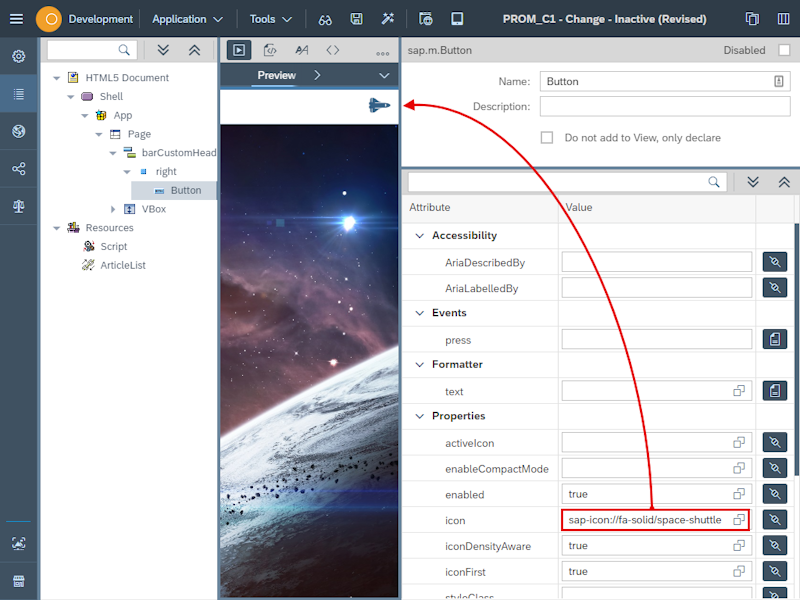Viewport: 800px width, 600px height.
Task: Click the Preview breadcrumb label above the canvas
Action: click(x=276, y=74)
